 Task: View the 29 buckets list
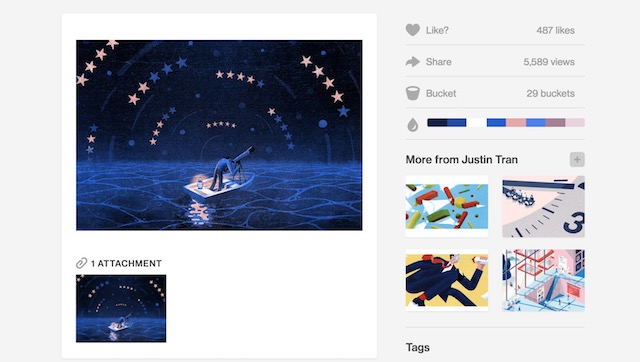click(550, 93)
